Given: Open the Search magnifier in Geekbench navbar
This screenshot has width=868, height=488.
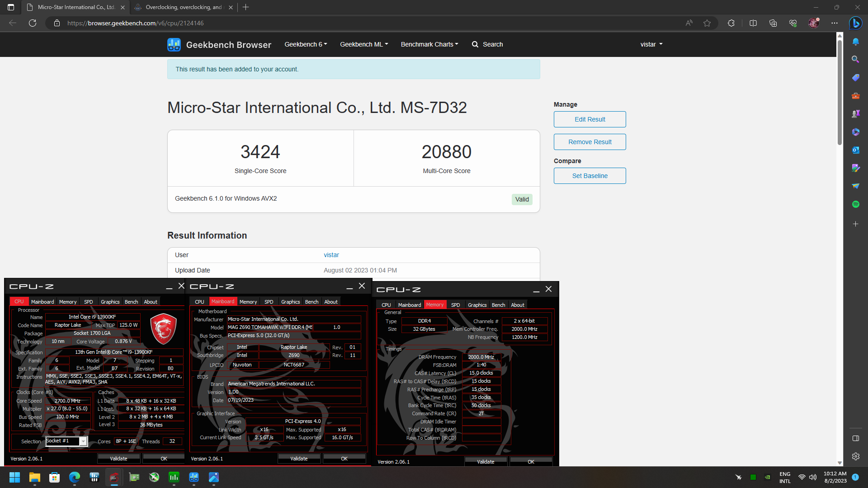Looking at the screenshot, I should pos(475,44).
